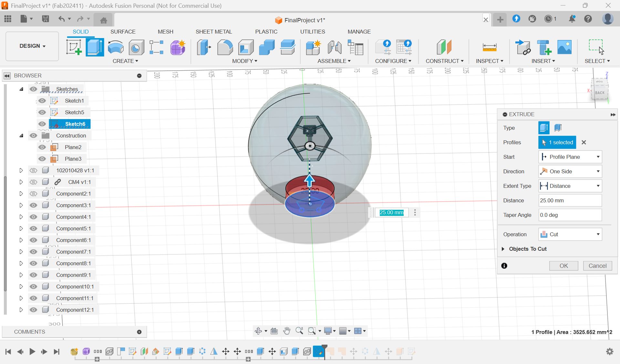Click the Insert Canvas image icon

[564, 47]
